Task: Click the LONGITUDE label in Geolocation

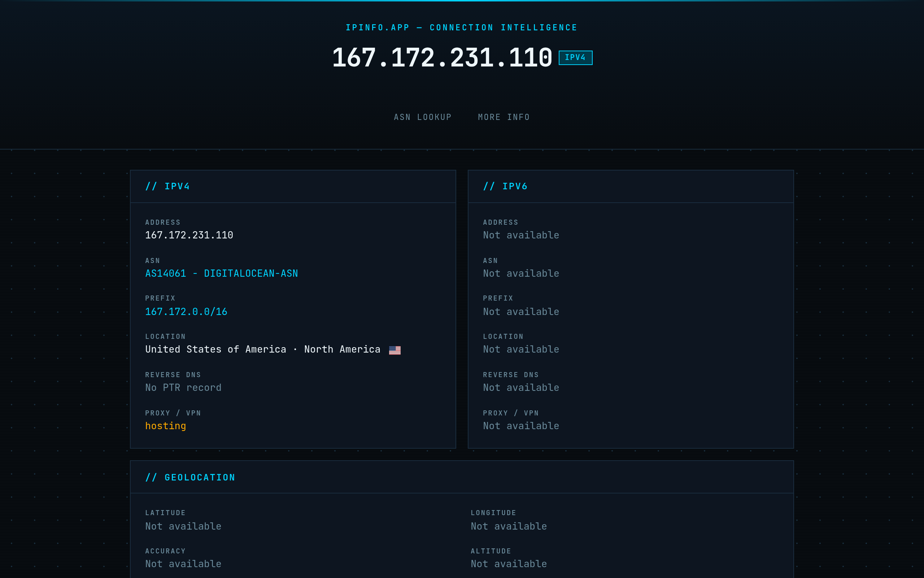Action: click(x=493, y=513)
